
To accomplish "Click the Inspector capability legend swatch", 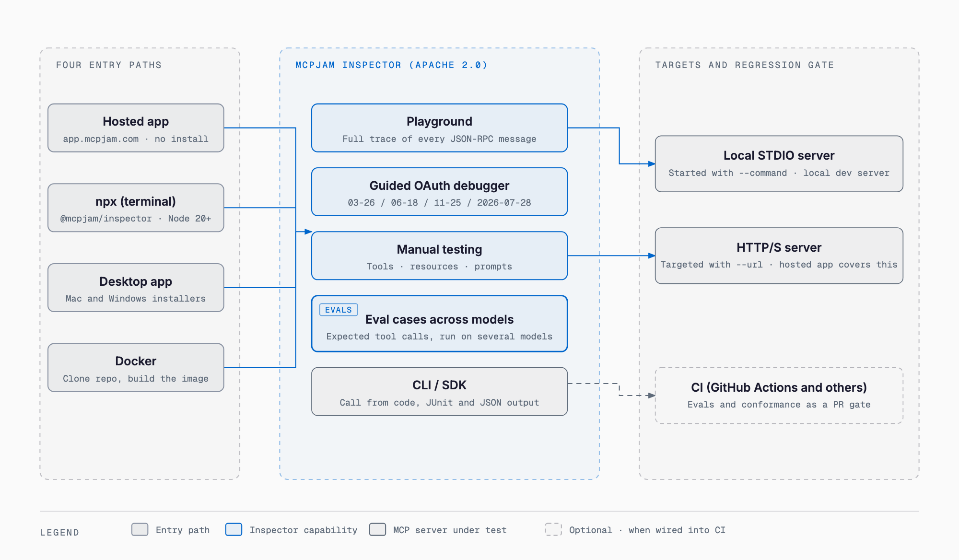I will pyautogui.click(x=234, y=529).
